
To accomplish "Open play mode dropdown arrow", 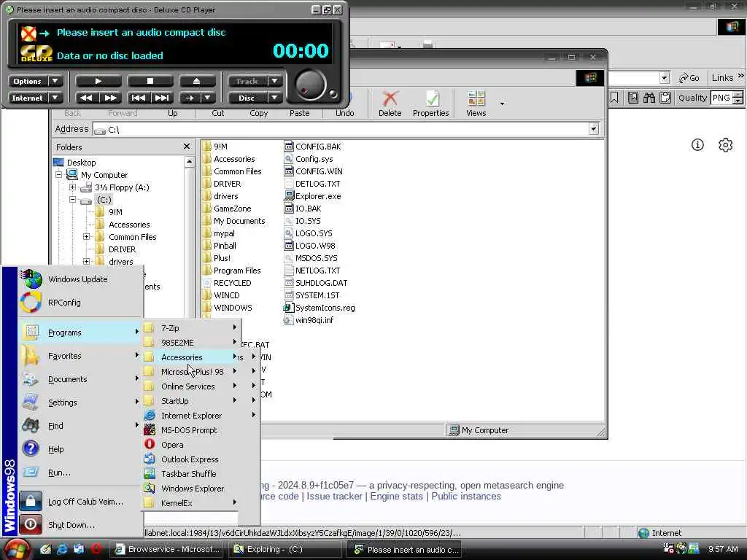I will (208, 98).
